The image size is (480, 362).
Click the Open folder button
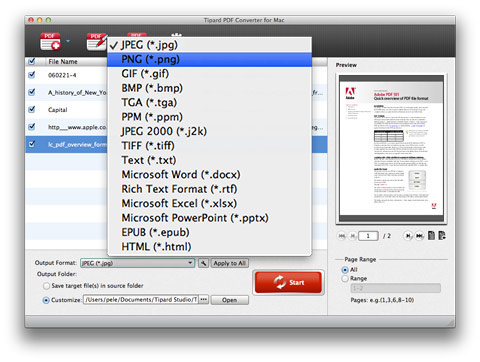click(230, 300)
